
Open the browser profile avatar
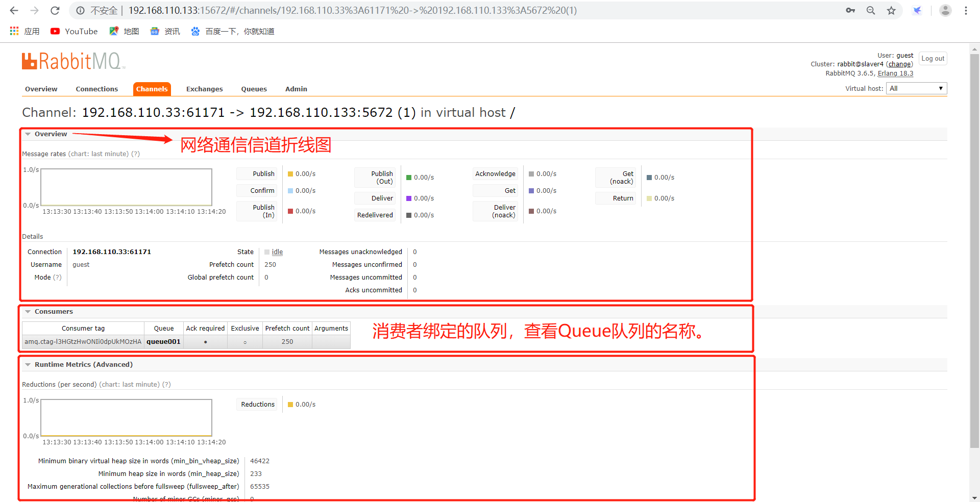[x=945, y=10]
